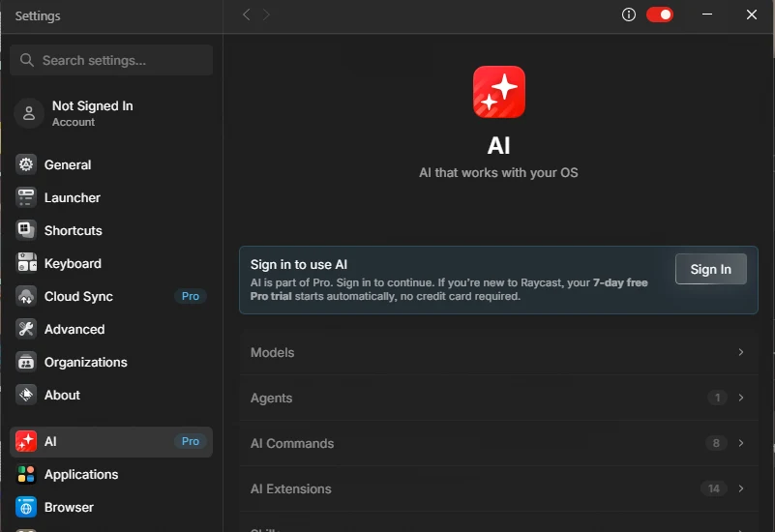This screenshot has width=775, height=532.
Task: Click the AI Commands count badge 8
Action: click(x=716, y=443)
